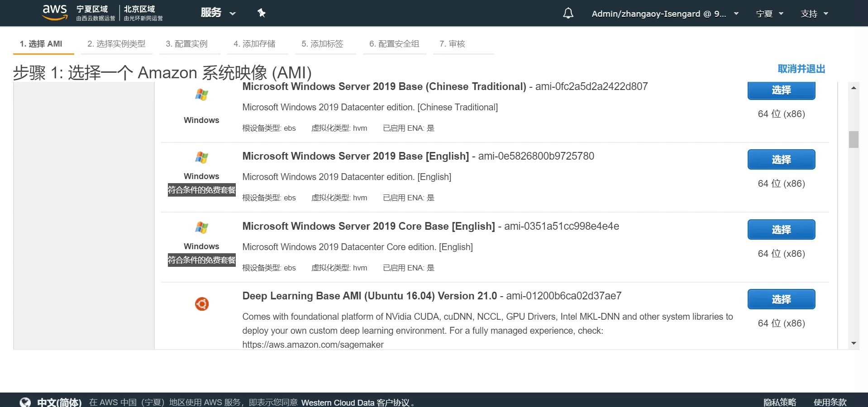The width and height of the screenshot is (868, 407).
Task: Click the scrollbar down arrow in AMI list
Action: click(854, 343)
